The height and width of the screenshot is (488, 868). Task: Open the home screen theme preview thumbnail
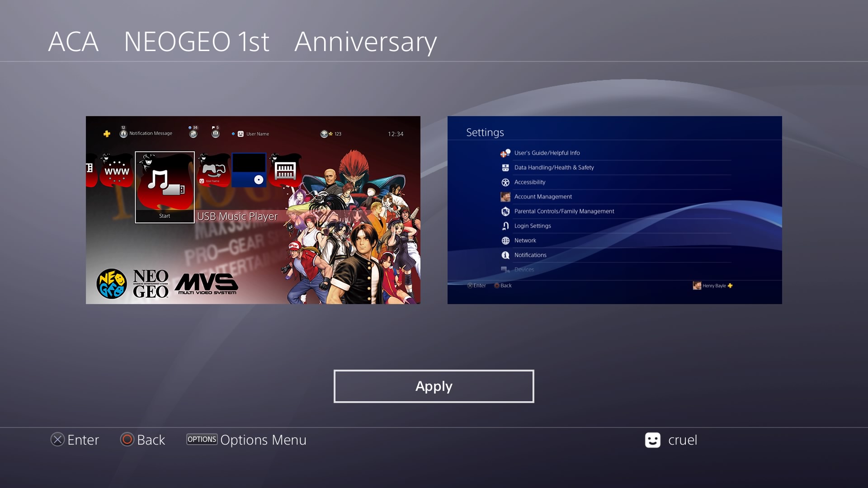click(253, 210)
